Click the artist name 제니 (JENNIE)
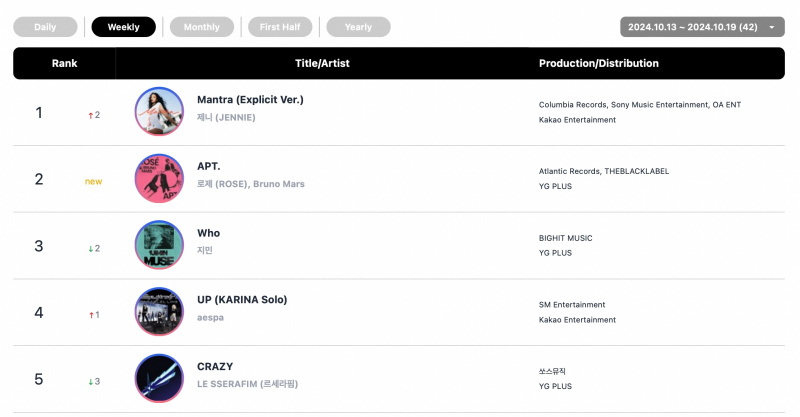This screenshot has height=417, width=800. click(x=226, y=117)
